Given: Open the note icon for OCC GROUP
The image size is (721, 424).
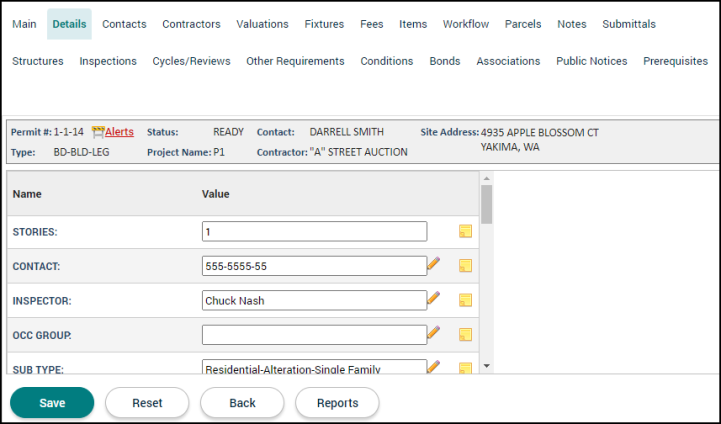Looking at the screenshot, I should coord(465,334).
